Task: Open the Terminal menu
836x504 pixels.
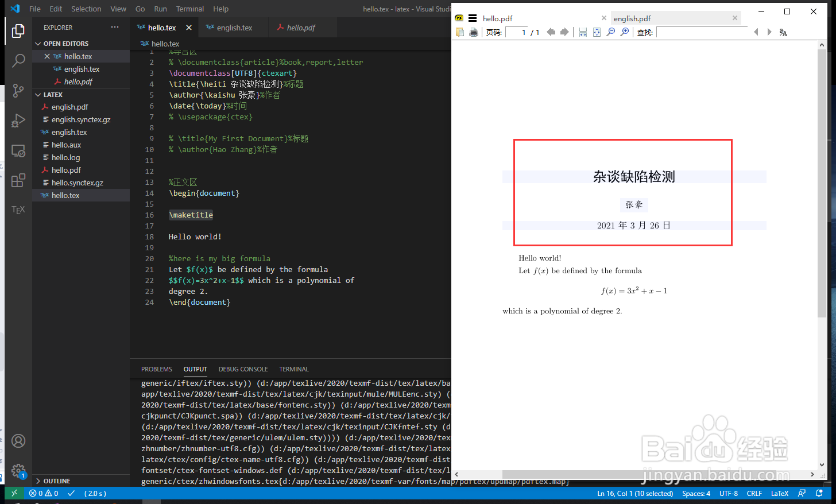Action: 190,9
